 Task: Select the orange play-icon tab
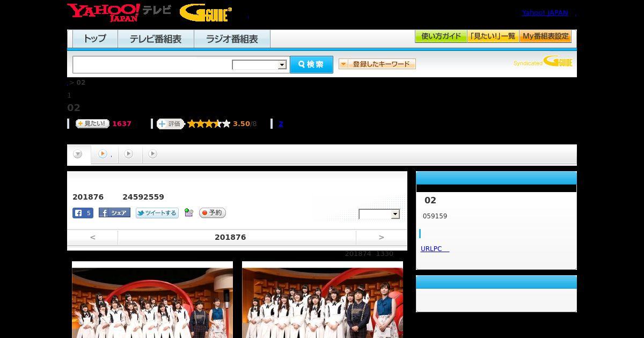105,154
